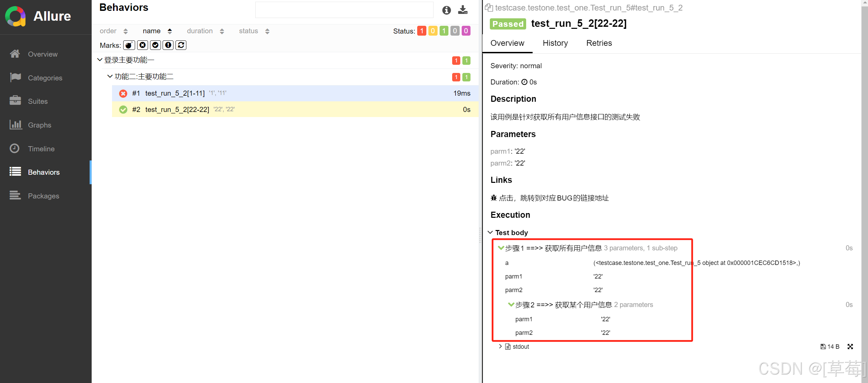Open the BUG link 点击，跳转到对应BUG的链接地址
868x383 pixels.
pos(554,198)
